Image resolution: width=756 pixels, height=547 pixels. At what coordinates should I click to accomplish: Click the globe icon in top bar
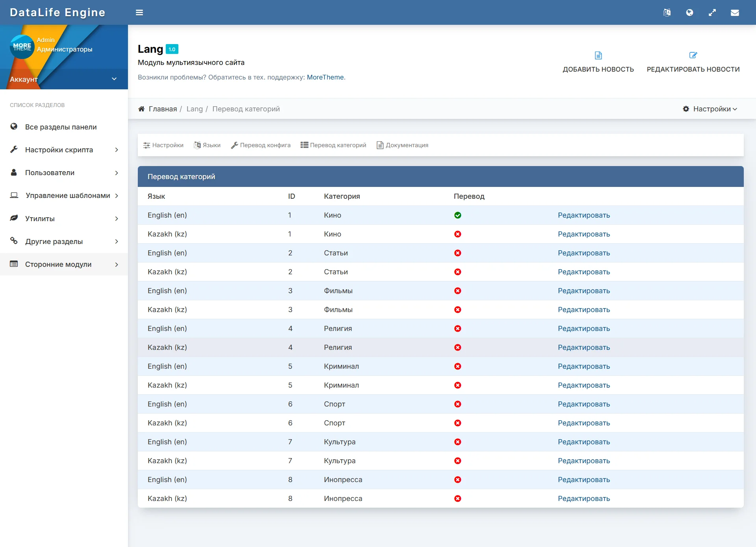click(x=689, y=13)
